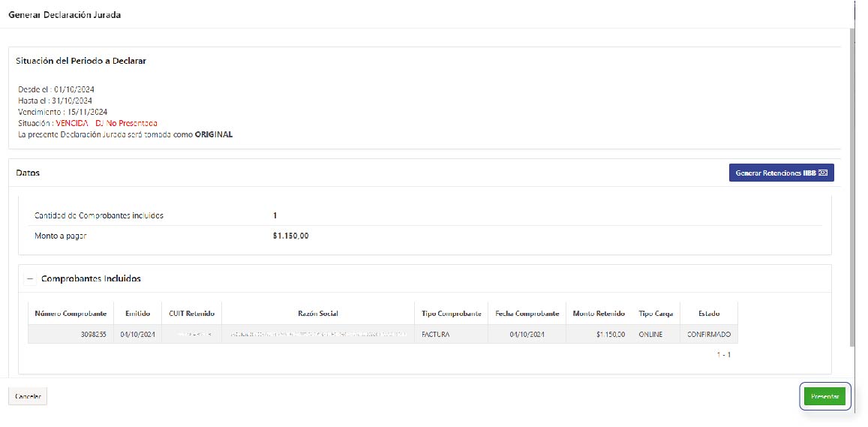
Task: Sort by Número Comprobante column header
Action: pos(69,314)
